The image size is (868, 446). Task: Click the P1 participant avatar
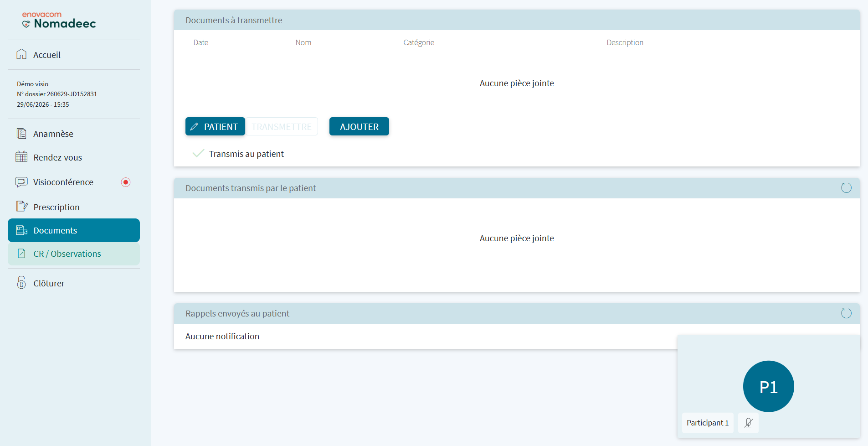point(768,386)
